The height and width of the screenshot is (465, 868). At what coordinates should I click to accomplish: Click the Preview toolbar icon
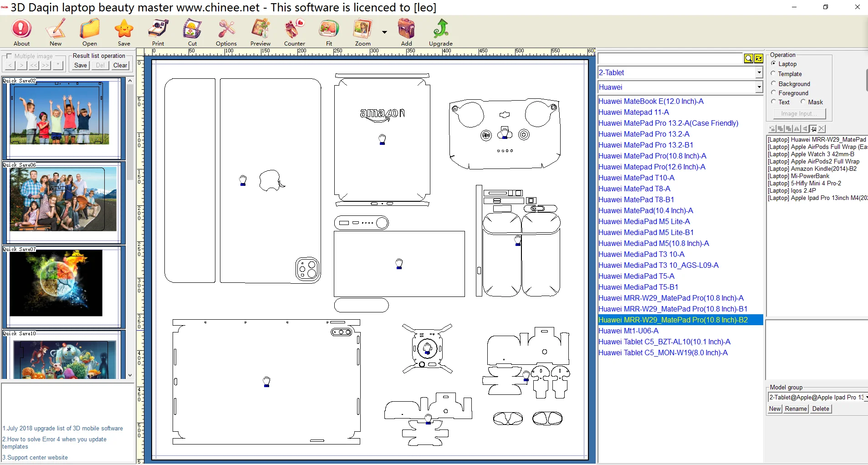point(260,29)
